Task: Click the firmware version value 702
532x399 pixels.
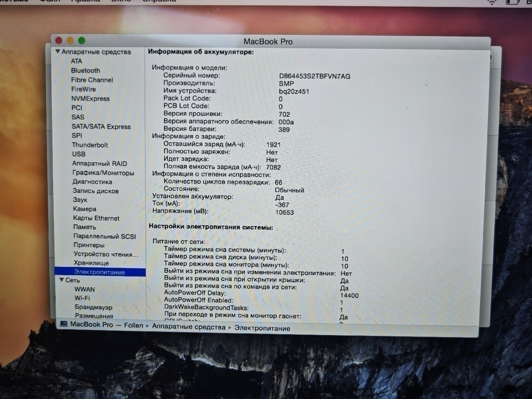Action: [284, 114]
